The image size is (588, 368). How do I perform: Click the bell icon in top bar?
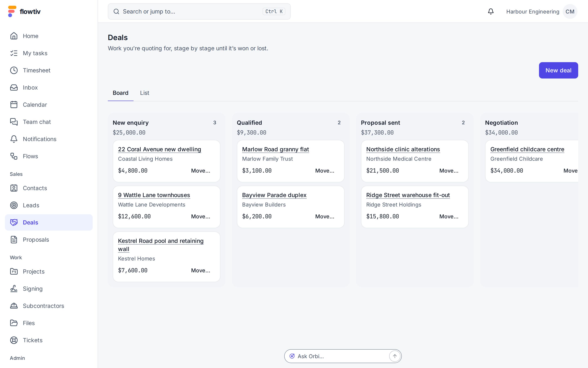point(491,11)
